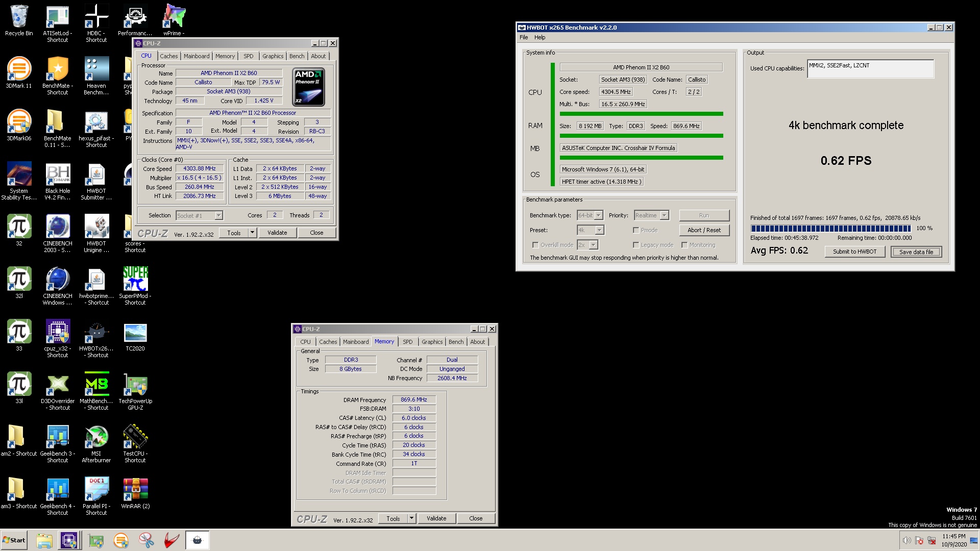
Task: Click DRAM Frequency 869.6 MHz field
Action: coord(414,399)
